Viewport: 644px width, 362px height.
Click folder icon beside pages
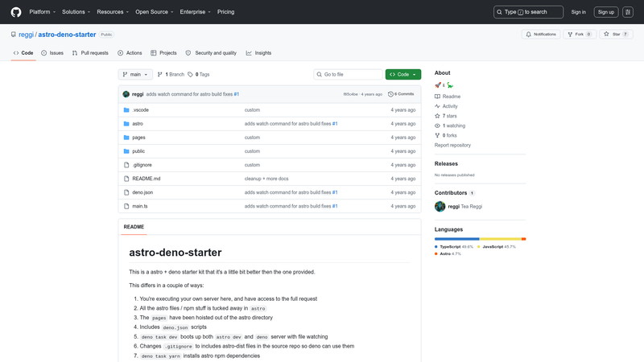click(x=126, y=138)
